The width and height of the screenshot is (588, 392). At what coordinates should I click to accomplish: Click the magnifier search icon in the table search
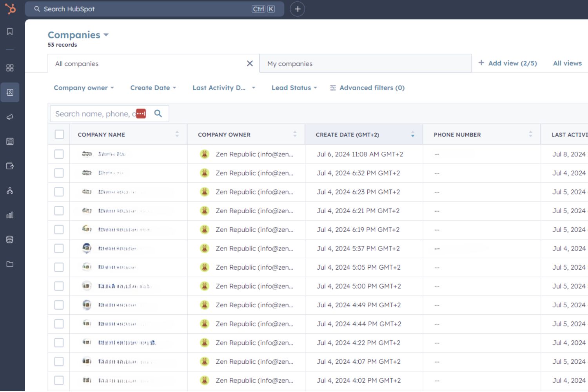tap(158, 114)
